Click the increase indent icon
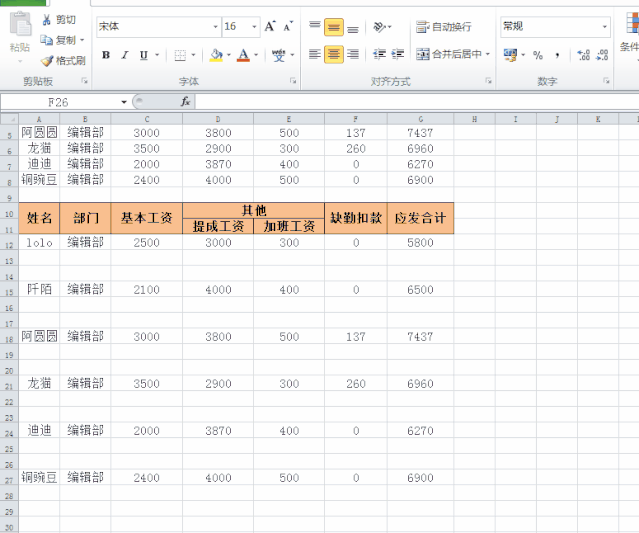Screen dimensions: 639x533 [x=398, y=55]
